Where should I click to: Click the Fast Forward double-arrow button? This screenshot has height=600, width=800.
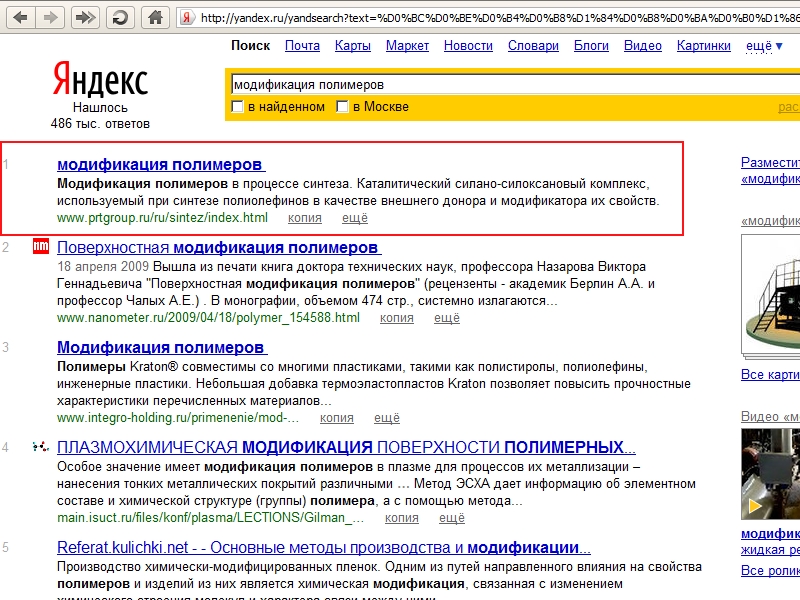[x=85, y=18]
